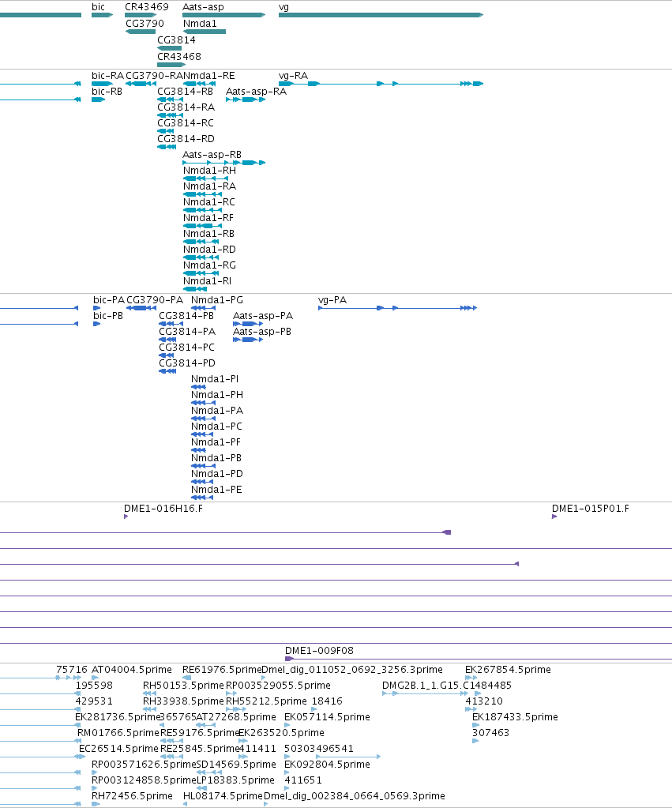
Task: Click the 'Dmel_dig_011052_0692_3256.3prime' label
Action: pos(352,669)
